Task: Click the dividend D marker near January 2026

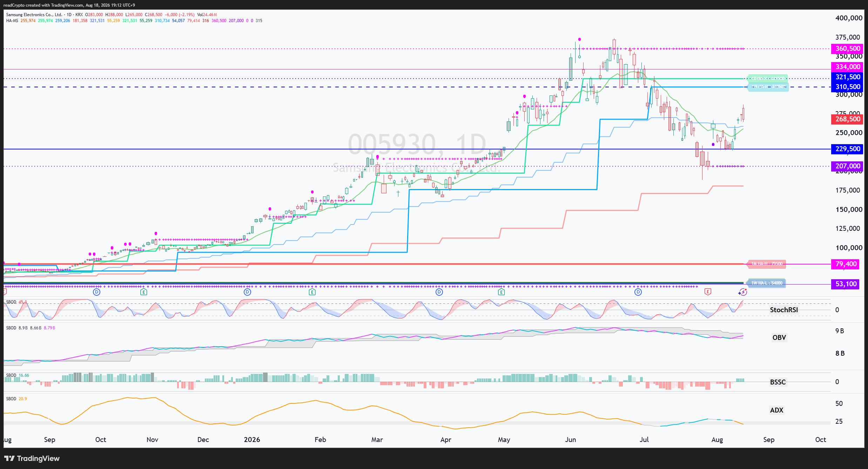Action: [x=248, y=292]
